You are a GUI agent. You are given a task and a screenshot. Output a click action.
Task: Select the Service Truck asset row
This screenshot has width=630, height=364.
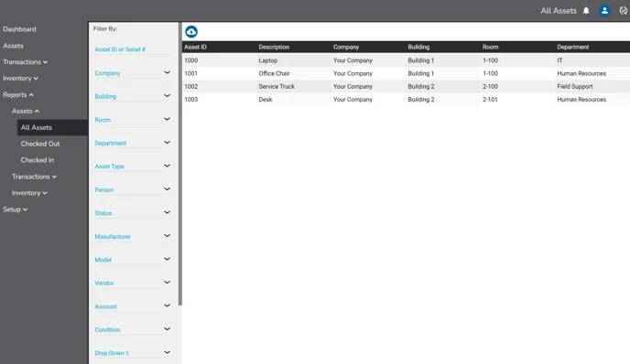click(x=406, y=86)
